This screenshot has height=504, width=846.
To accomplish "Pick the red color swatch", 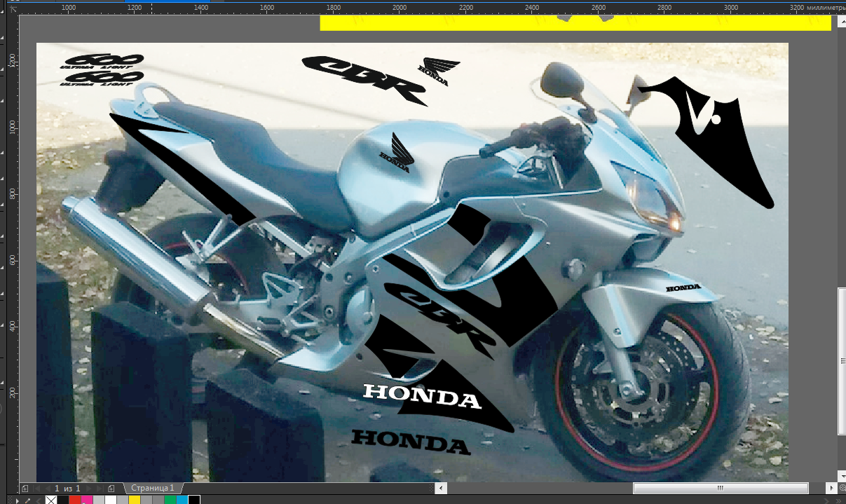I will point(75,500).
